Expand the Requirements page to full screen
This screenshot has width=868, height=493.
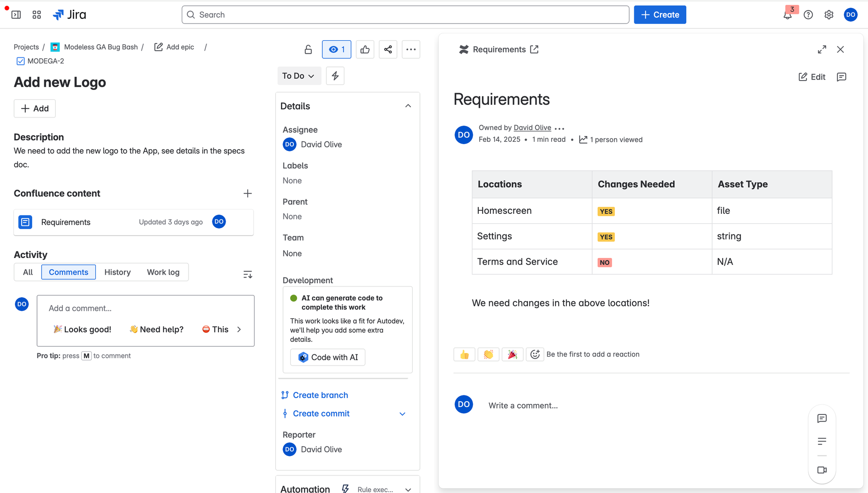coord(822,49)
